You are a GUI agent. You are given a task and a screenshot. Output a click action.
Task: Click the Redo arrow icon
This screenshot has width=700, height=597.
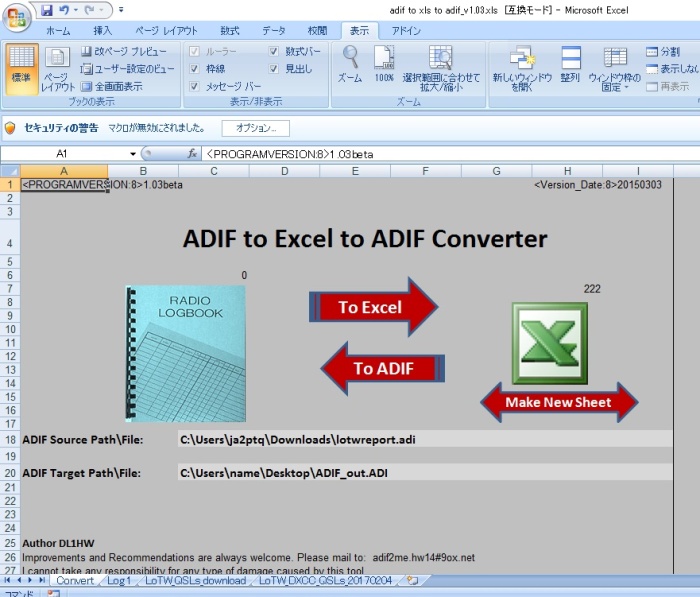click(x=90, y=10)
